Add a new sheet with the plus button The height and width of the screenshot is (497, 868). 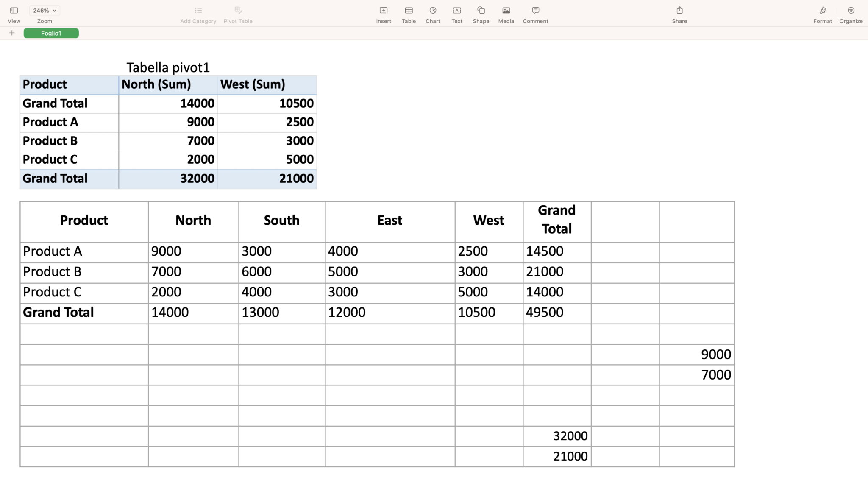11,33
